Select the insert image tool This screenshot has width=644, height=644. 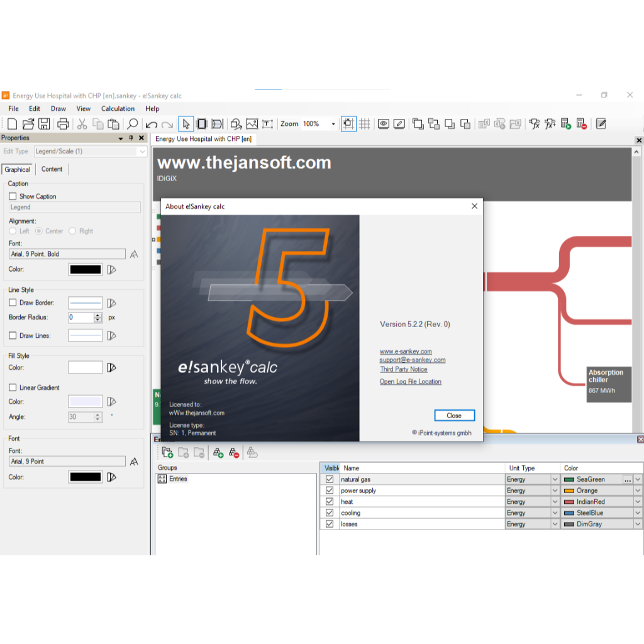coord(252,124)
